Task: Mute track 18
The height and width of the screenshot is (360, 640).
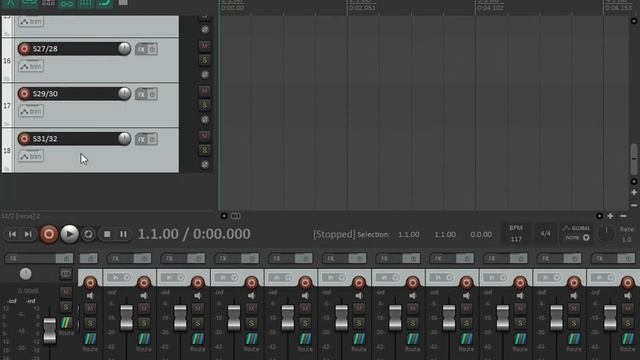Action: [x=204, y=136]
